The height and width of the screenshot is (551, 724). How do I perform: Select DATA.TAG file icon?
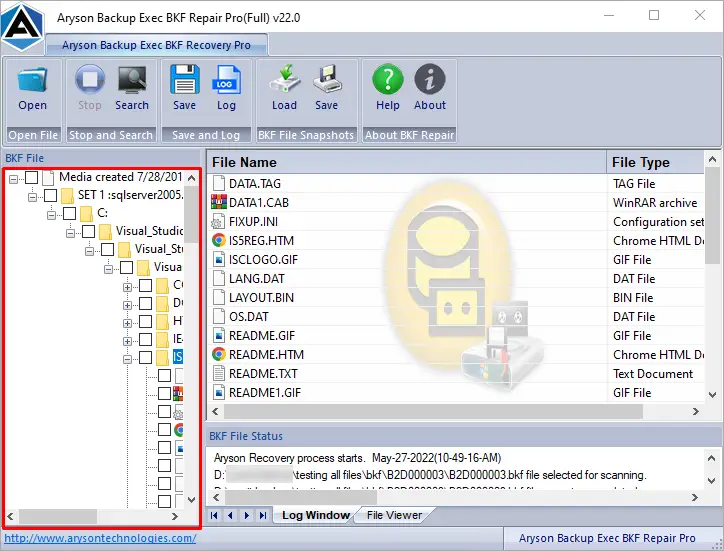point(218,183)
